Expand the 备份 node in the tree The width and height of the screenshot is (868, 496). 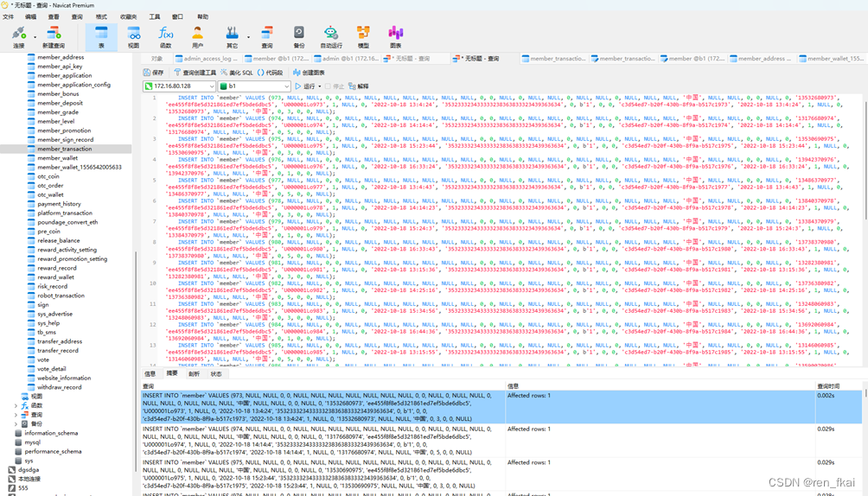coord(16,424)
